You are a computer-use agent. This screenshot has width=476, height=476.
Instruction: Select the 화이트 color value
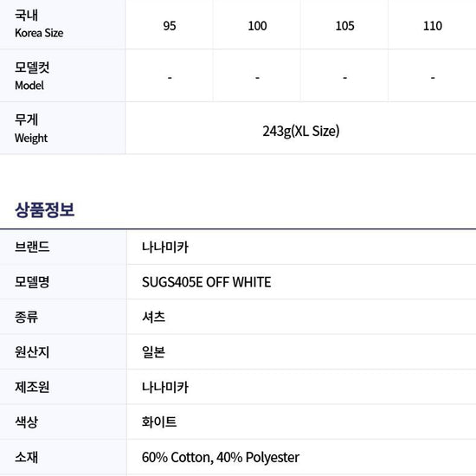(159, 422)
